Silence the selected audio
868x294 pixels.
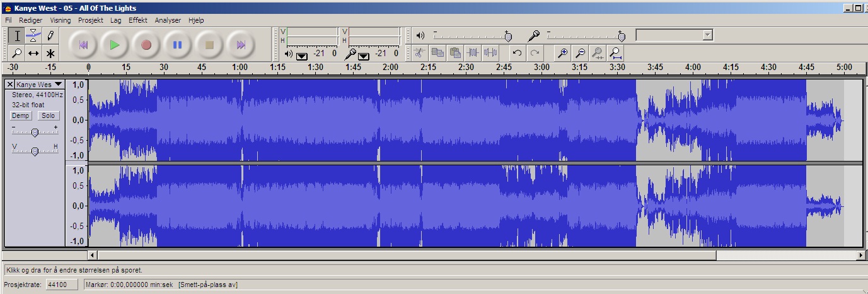(490, 53)
